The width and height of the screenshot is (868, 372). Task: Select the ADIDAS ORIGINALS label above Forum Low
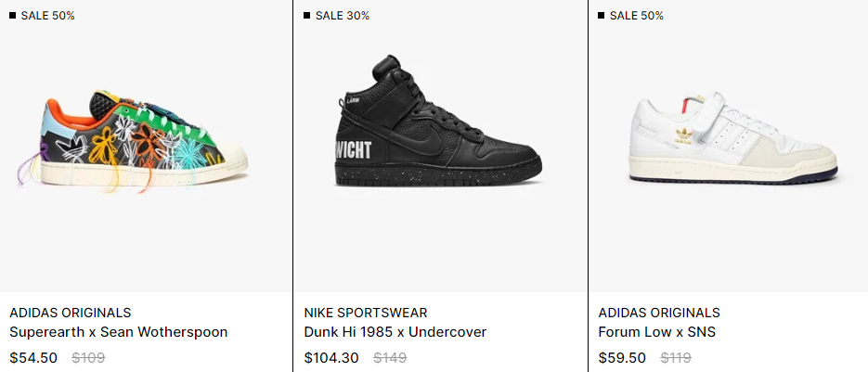[659, 313]
